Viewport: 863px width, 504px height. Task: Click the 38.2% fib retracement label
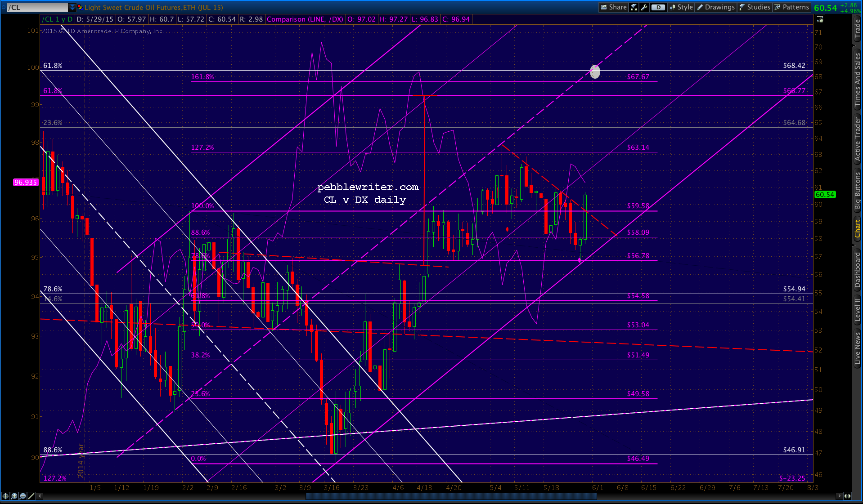[200, 355]
